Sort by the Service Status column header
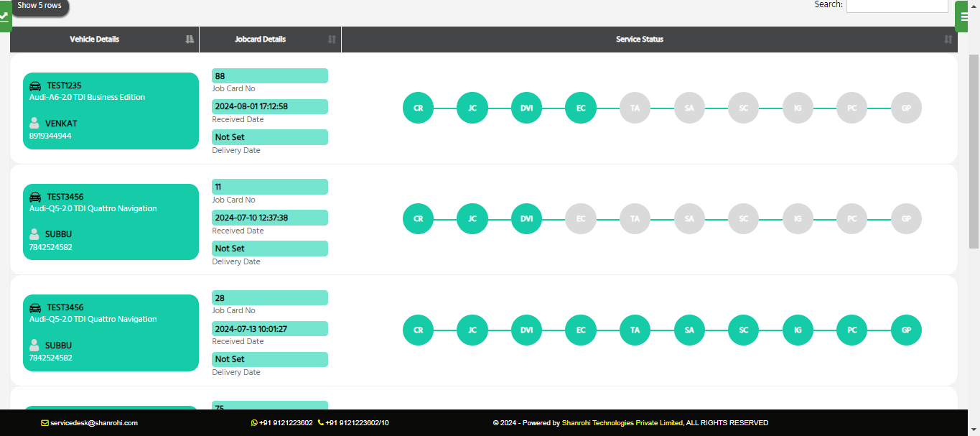 point(650,40)
